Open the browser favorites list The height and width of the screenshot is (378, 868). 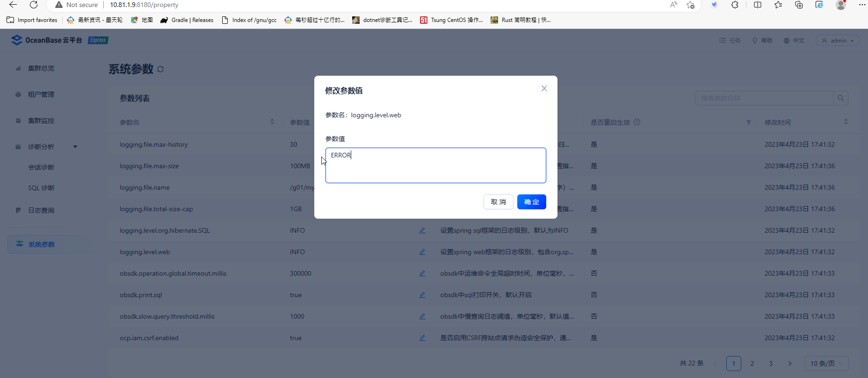(778, 5)
